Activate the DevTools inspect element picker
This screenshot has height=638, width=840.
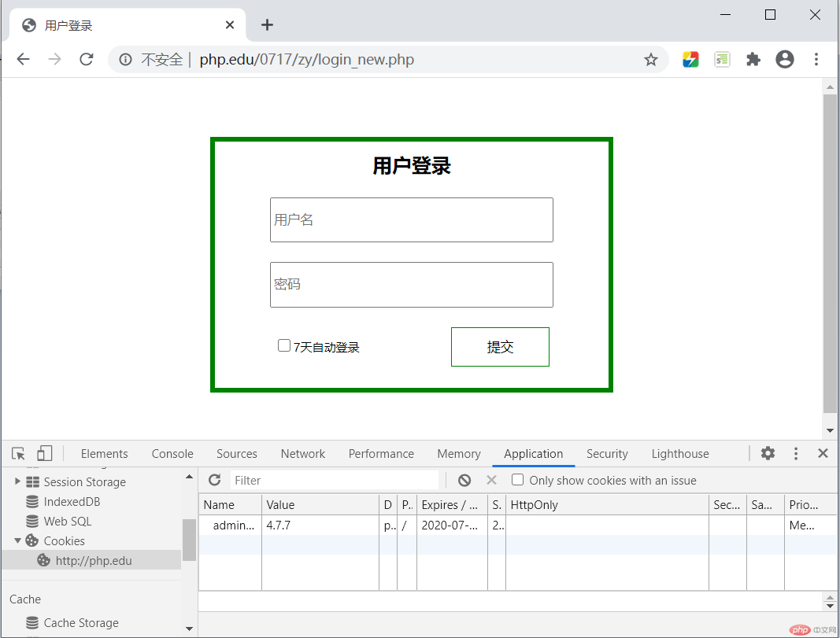(x=18, y=454)
